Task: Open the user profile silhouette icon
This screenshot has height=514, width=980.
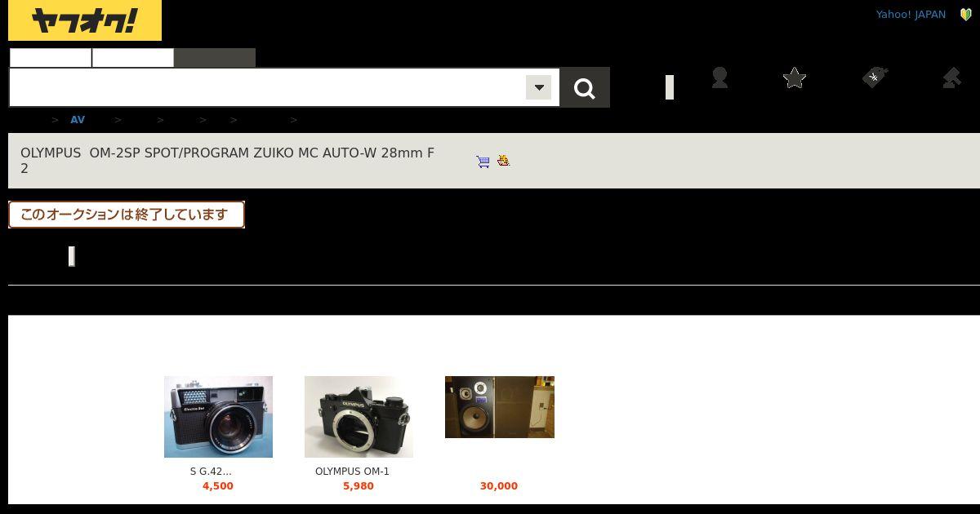Action: point(719,78)
